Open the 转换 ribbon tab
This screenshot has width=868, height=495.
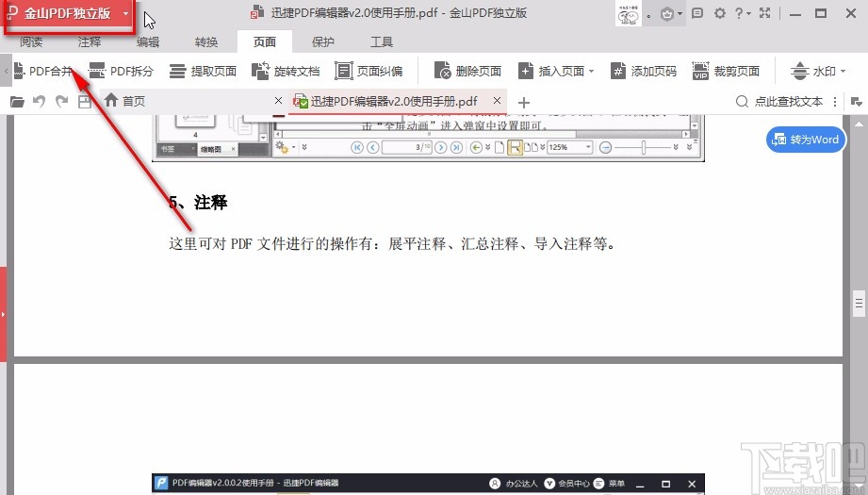[x=206, y=41]
